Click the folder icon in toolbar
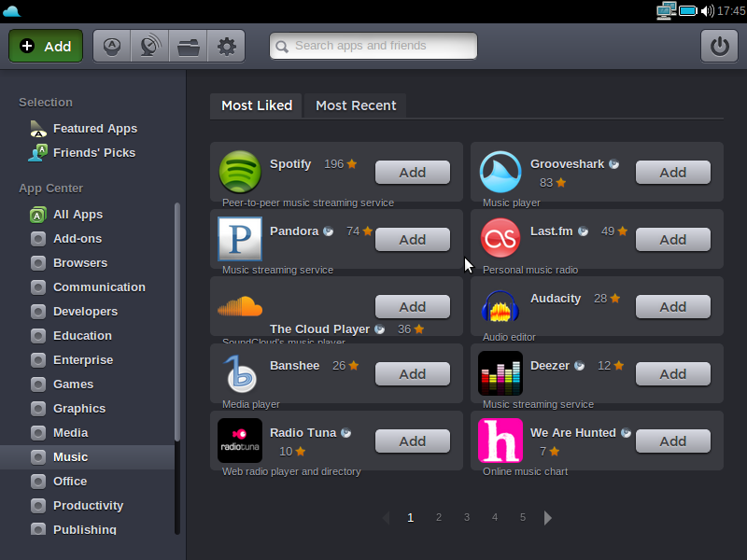Image resolution: width=747 pixels, height=560 pixels. [x=189, y=46]
